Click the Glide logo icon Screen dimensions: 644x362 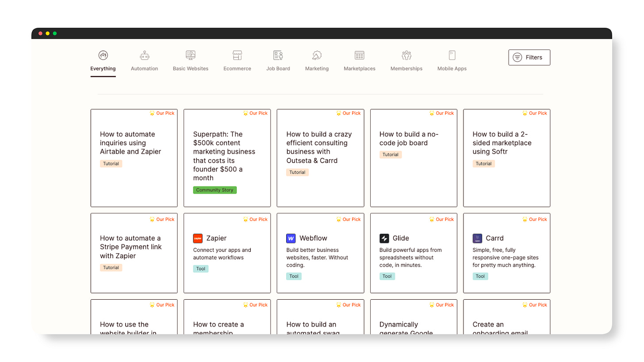384,238
